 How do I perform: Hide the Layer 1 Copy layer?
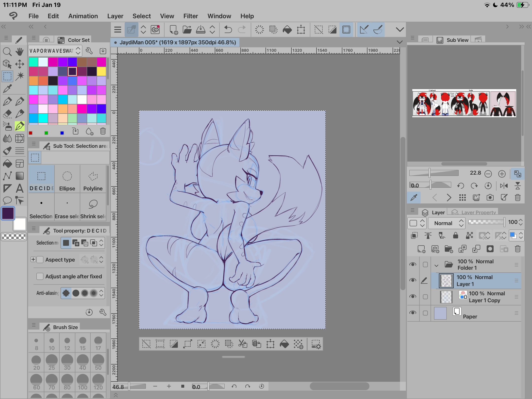[413, 297]
